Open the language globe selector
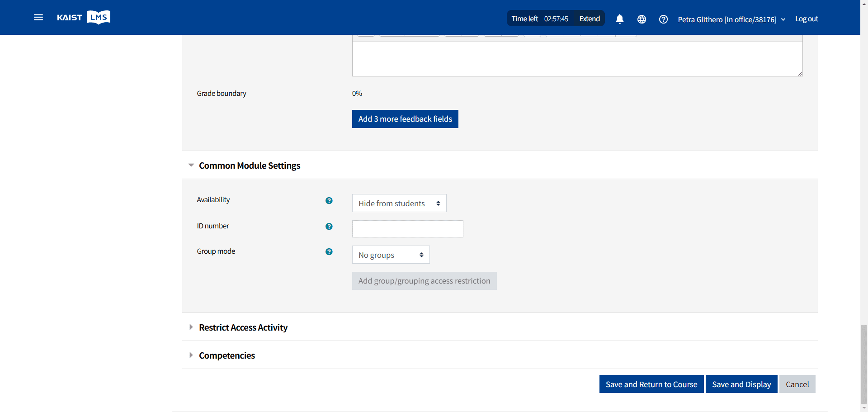This screenshot has height=412, width=868. pyautogui.click(x=642, y=19)
